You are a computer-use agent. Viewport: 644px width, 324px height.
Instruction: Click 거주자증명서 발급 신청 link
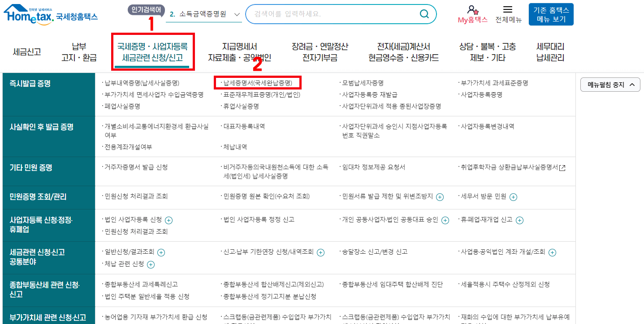click(x=136, y=167)
